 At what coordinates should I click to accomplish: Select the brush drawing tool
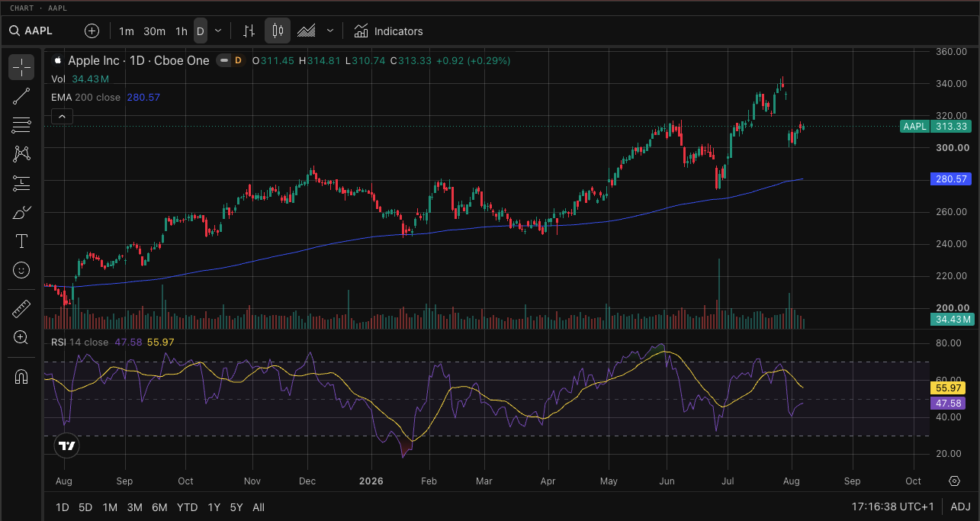[x=21, y=212]
